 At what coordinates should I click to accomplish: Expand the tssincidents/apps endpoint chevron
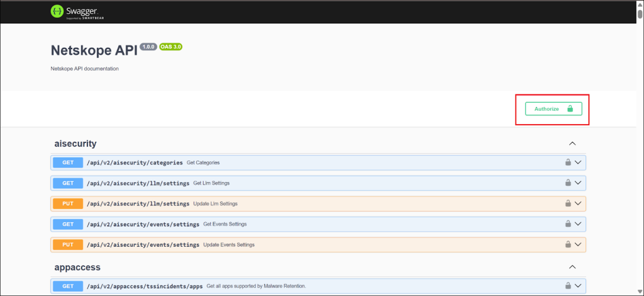click(x=578, y=286)
